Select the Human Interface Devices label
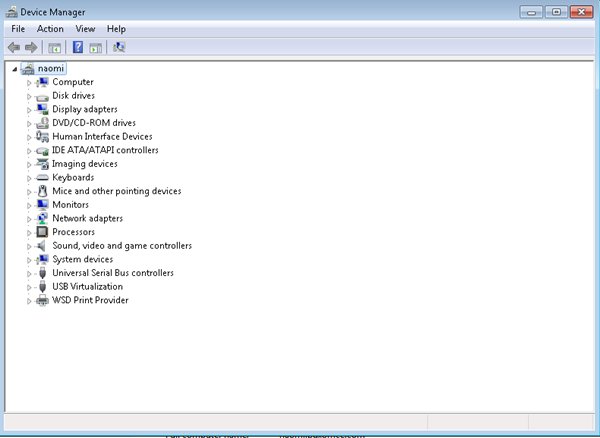600x438 pixels. (x=102, y=137)
